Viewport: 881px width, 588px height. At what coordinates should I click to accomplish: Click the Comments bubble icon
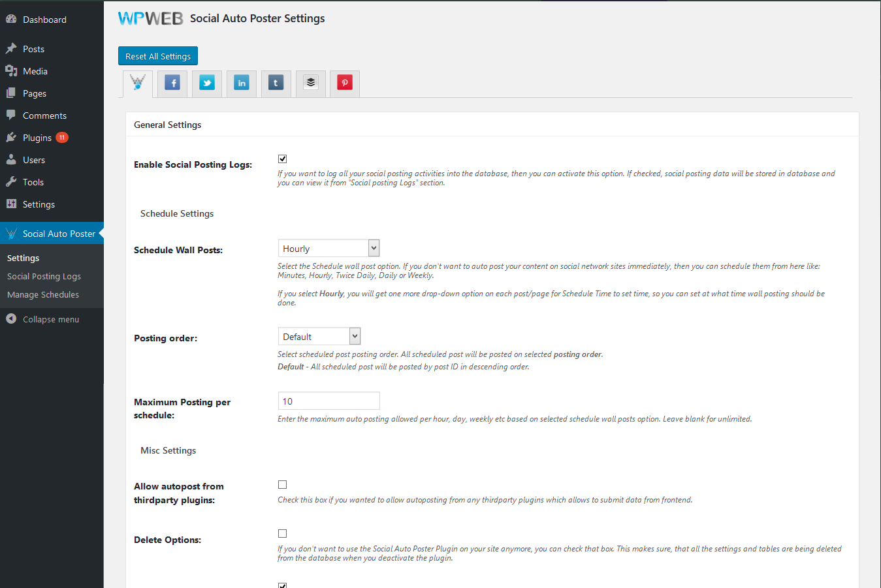(11, 115)
